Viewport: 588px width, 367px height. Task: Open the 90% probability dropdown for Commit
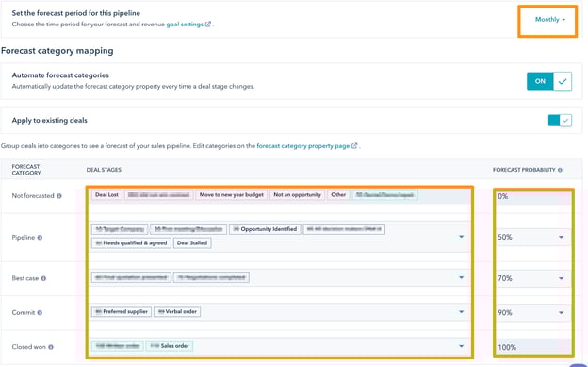point(531,312)
